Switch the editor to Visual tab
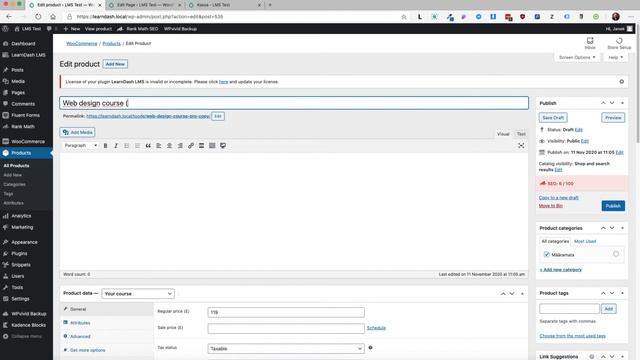This screenshot has width=640, height=360. pos(503,134)
